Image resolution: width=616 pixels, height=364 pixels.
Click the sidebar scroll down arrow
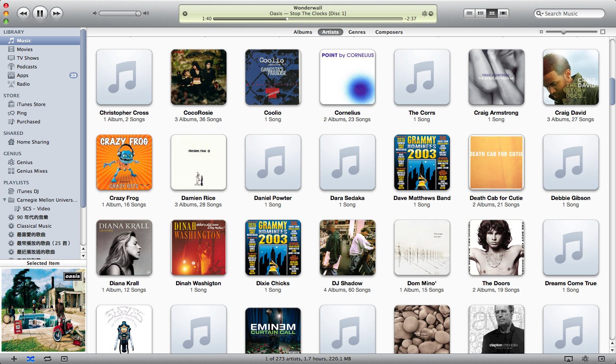point(83,255)
